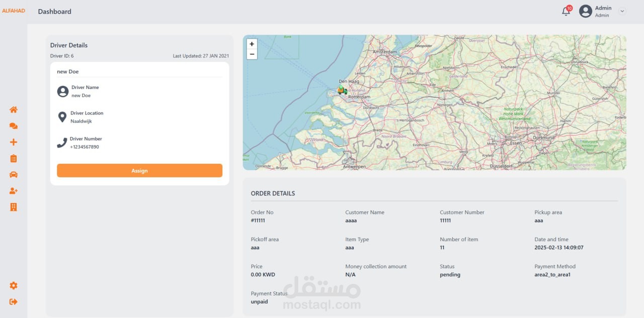
Task: Click the Driver Location pin icon
Action: point(62,117)
